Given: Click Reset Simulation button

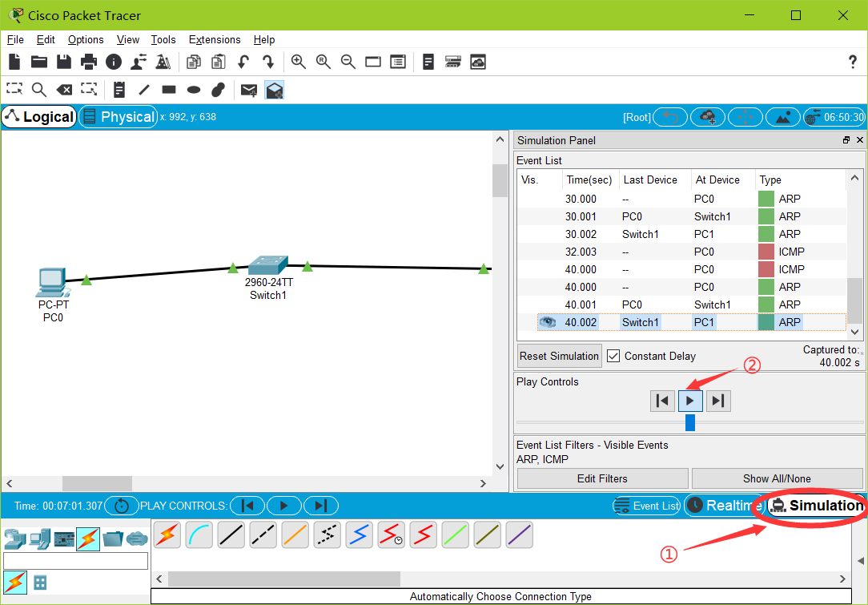Looking at the screenshot, I should coord(559,356).
